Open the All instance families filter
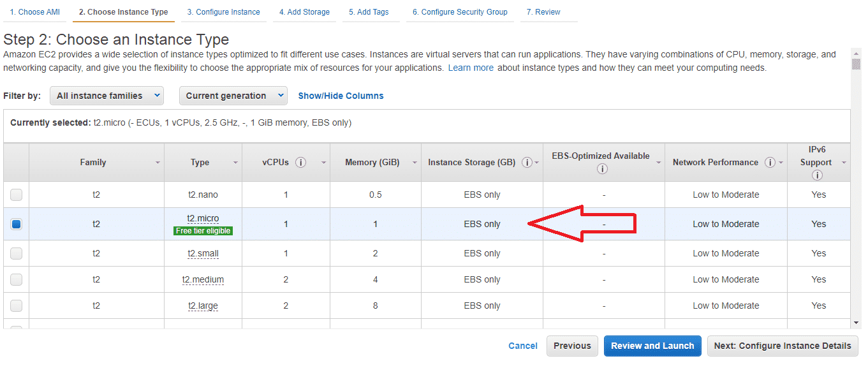 [107, 96]
